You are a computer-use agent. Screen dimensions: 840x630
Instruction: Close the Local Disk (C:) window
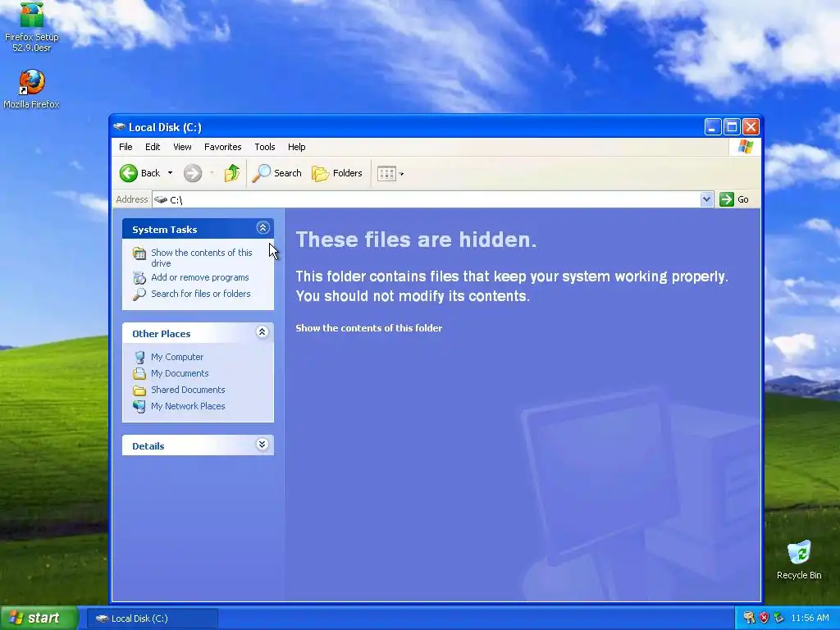coord(751,127)
